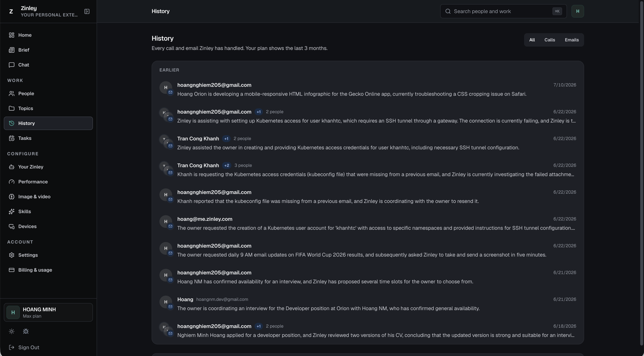Go to the Chat page
This screenshot has height=356, width=644.
(48, 65)
